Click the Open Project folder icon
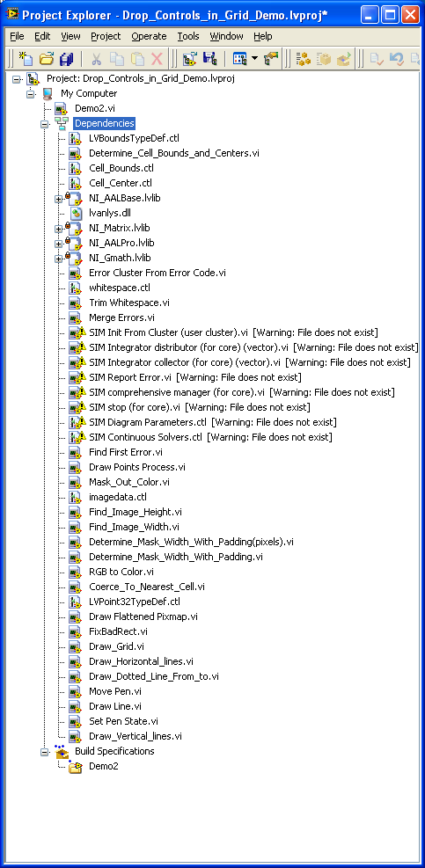The image size is (425, 868). click(x=47, y=59)
